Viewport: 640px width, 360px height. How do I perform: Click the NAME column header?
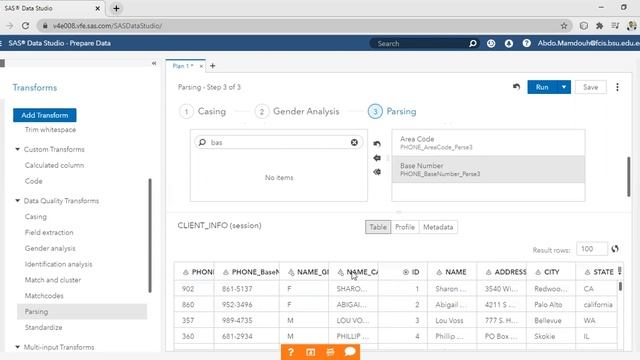pyautogui.click(x=452, y=272)
